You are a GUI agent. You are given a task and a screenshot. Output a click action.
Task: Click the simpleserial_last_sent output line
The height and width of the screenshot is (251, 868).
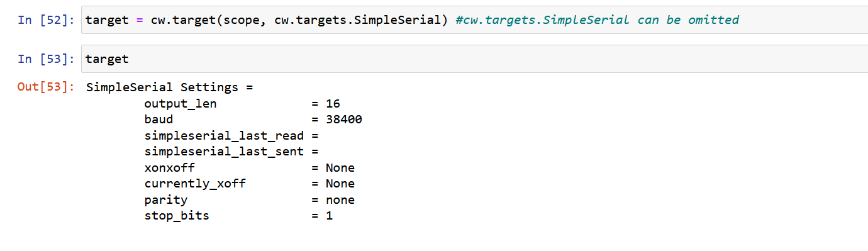tap(231, 152)
